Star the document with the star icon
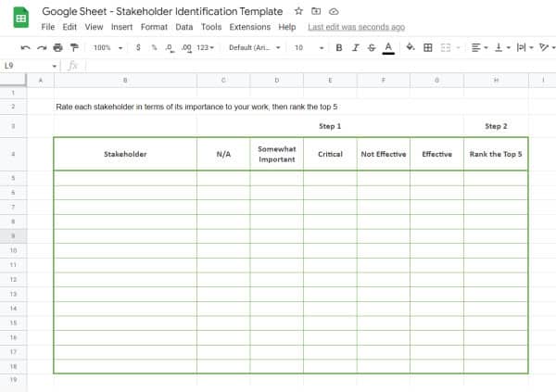556x392 pixels. (x=297, y=10)
